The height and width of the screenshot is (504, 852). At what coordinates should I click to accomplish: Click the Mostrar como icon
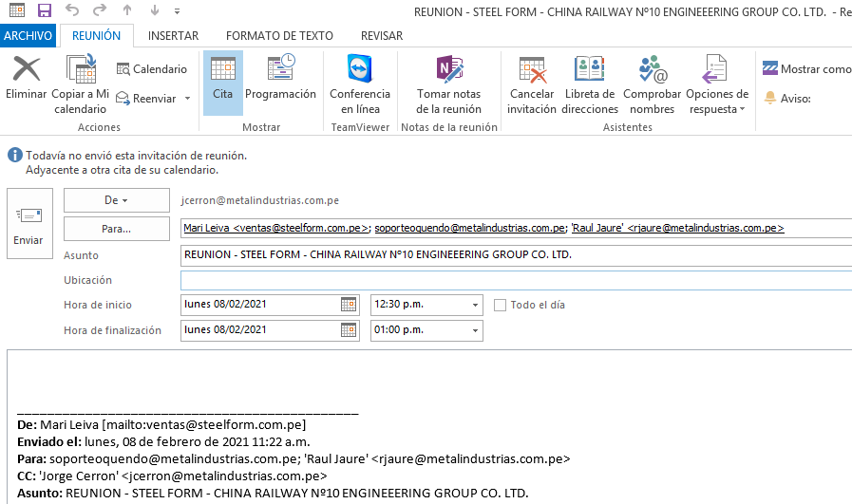tap(770, 68)
